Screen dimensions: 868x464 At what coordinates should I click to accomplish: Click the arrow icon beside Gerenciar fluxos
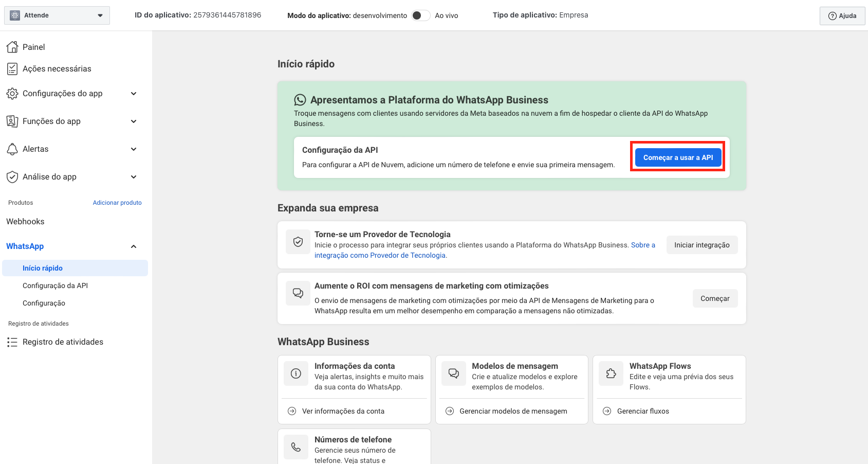tap(607, 411)
